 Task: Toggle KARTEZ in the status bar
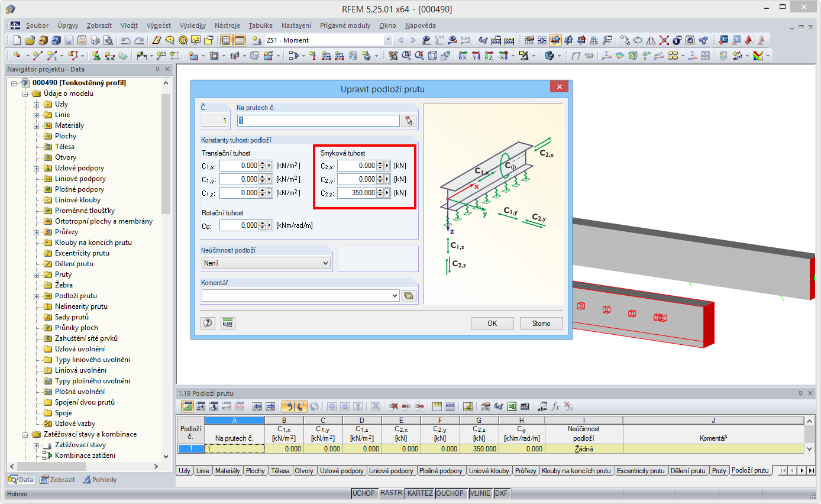420,493
